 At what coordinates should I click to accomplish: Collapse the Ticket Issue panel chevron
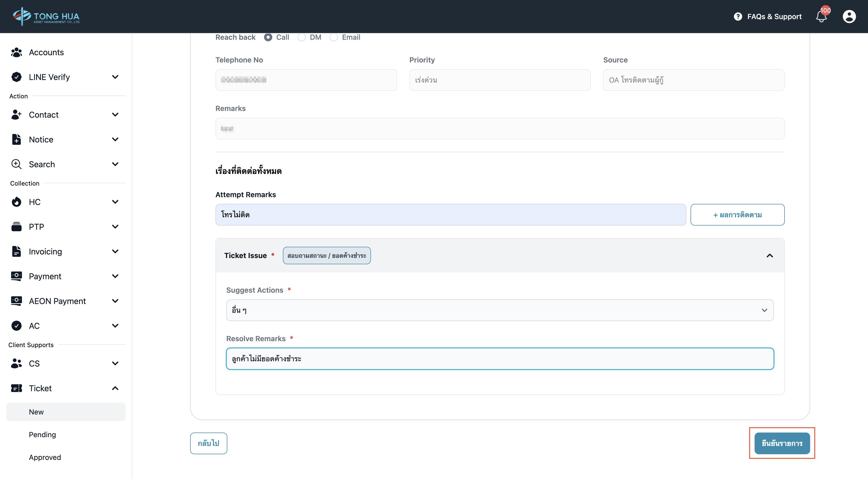pos(770,256)
